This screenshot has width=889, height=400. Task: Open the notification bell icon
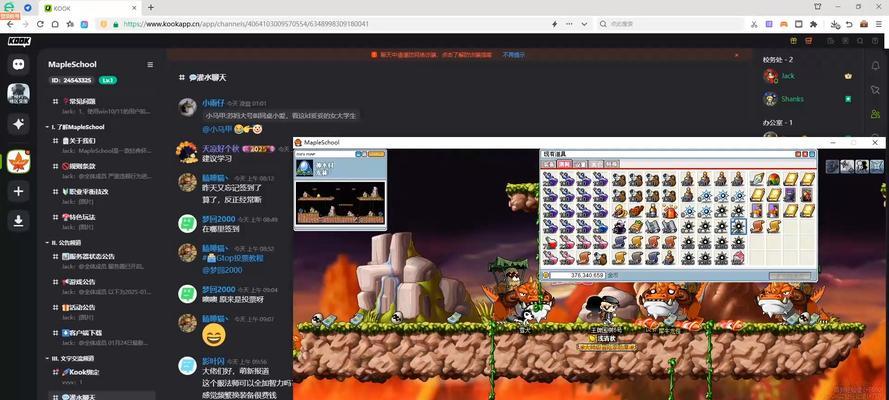click(875, 66)
